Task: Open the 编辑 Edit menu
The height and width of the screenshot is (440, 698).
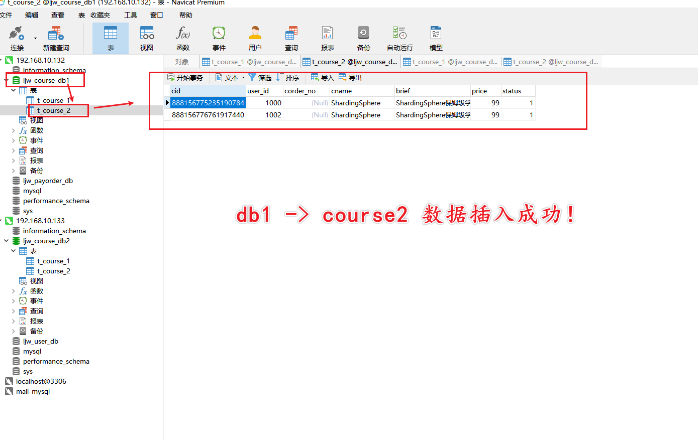Action: [32, 15]
